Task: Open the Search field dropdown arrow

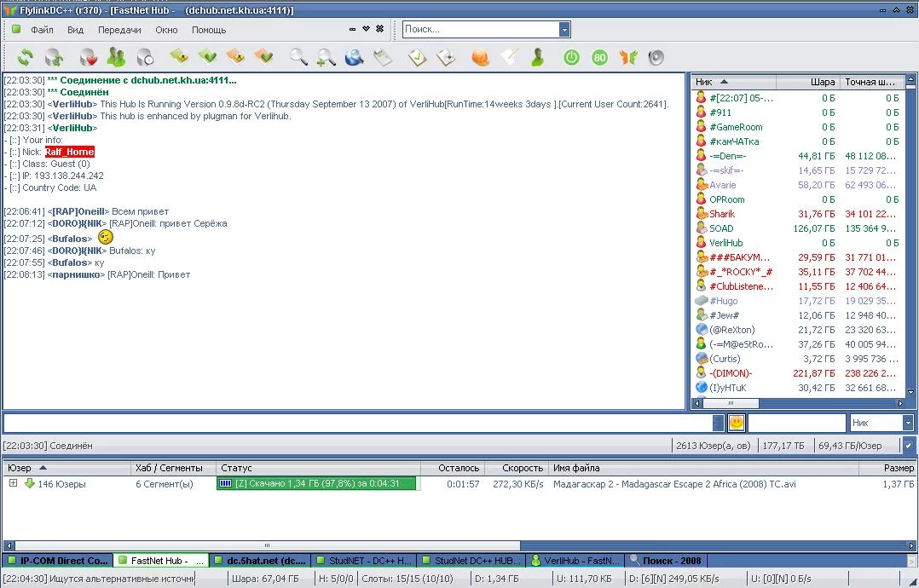Action: click(x=564, y=29)
